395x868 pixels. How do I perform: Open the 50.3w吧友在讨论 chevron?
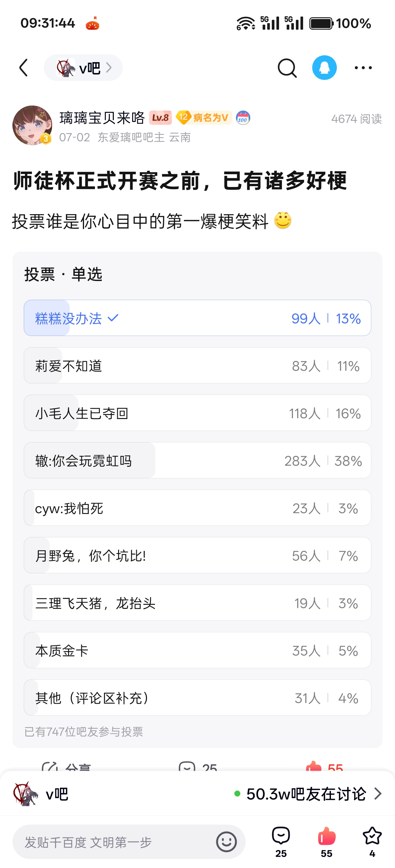[x=378, y=794]
